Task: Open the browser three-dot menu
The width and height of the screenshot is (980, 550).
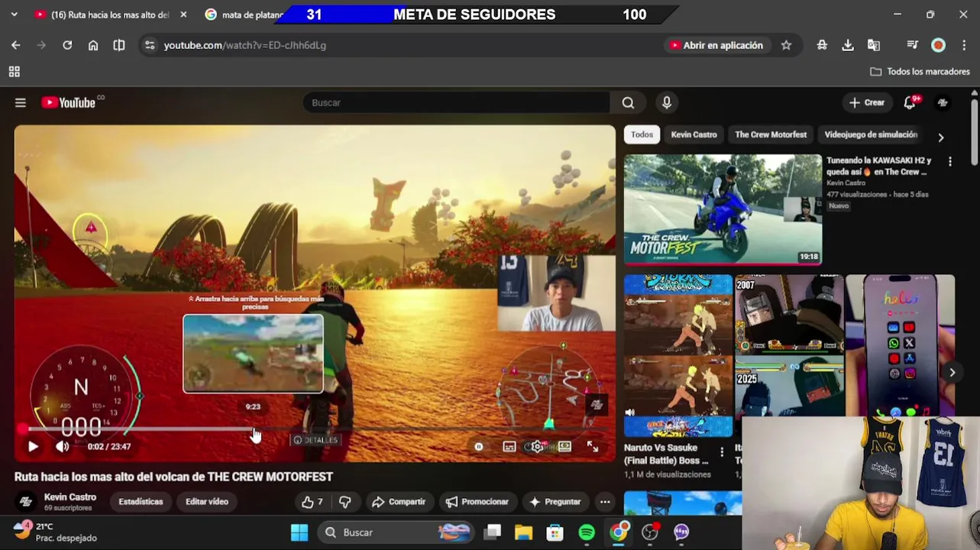Action: pyautogui.click(x=964, y=45)
